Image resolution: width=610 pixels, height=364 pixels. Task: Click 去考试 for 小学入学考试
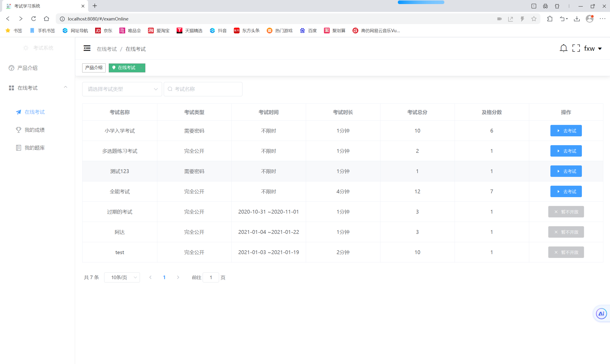tap(566, 131)
